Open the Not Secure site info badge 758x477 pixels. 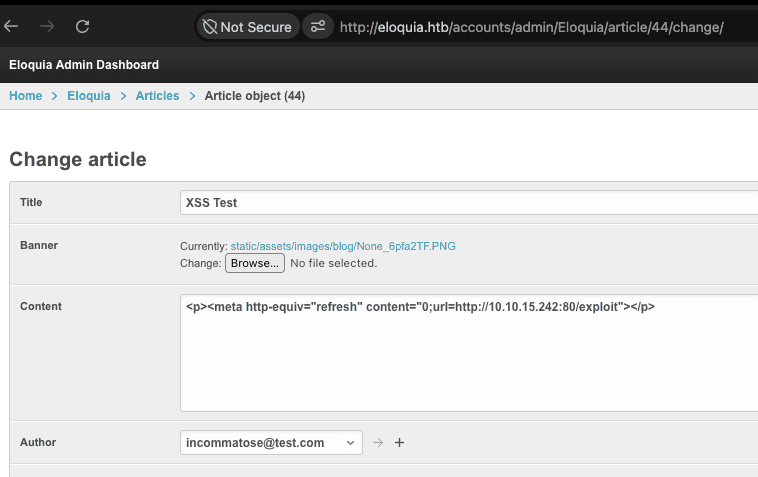(x=248, y=27)
